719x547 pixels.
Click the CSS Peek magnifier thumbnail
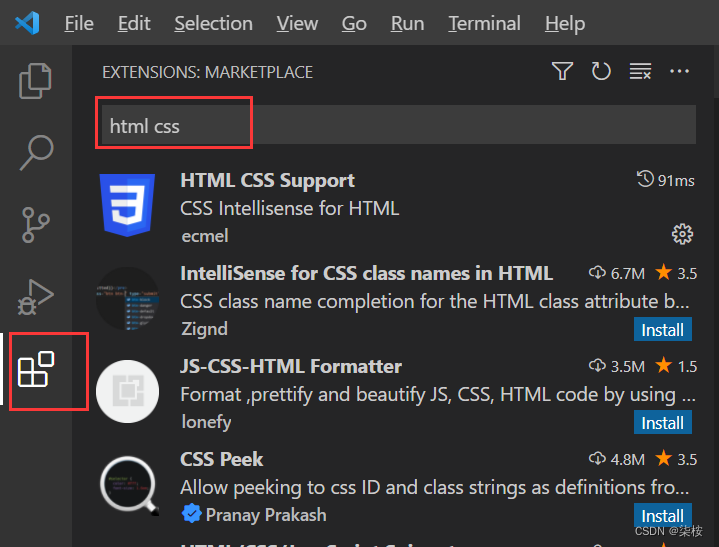129,485
